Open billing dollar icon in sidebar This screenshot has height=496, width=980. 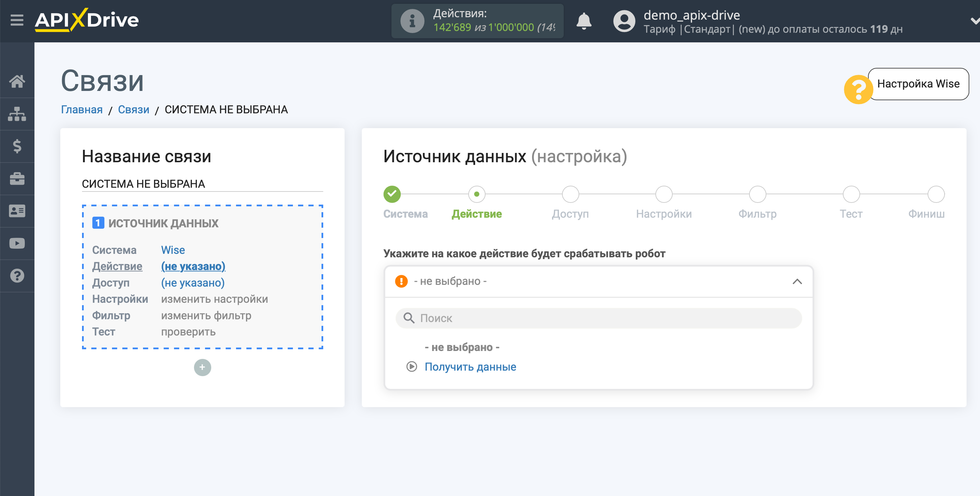coord(17,146)
